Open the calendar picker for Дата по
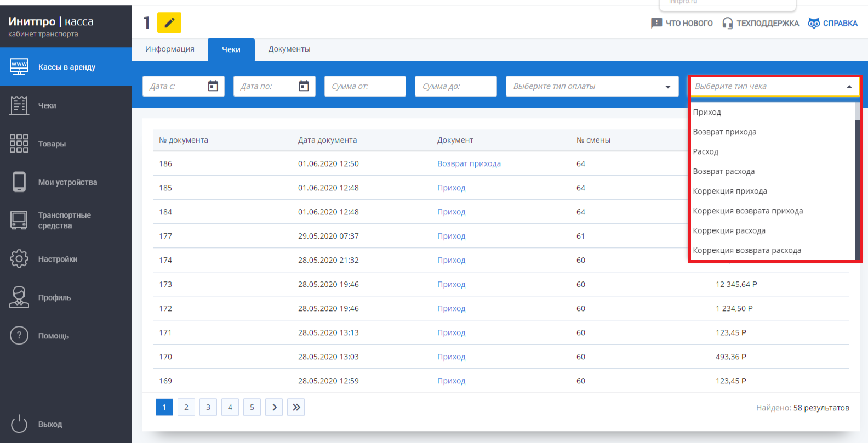Image resolution: width=868 pixels, height=446 pixels. pos(304,86)
